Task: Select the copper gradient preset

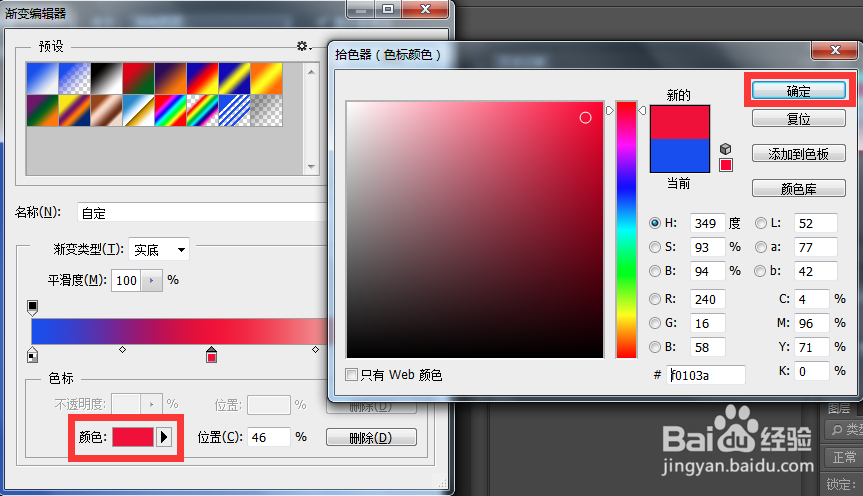Action: [x=106, y=110]
